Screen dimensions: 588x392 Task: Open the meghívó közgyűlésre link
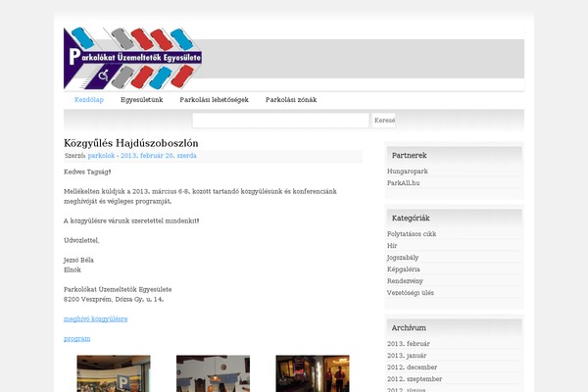click(96, 318)
